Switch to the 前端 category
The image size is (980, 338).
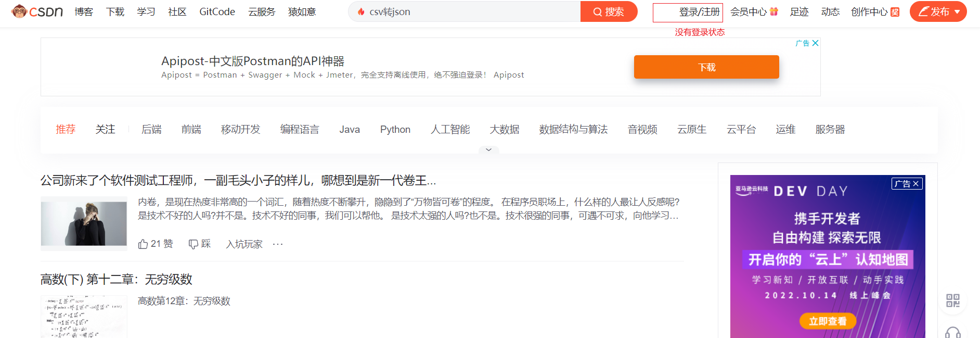(x=191, y=129)
